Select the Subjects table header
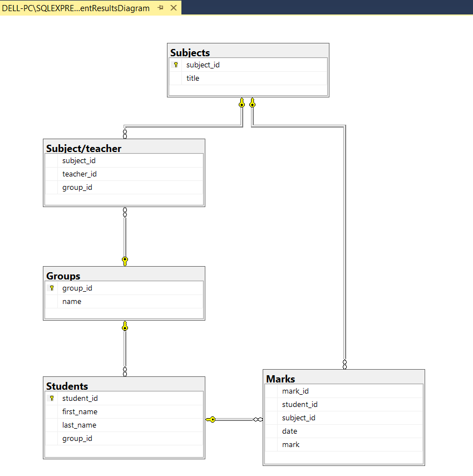 pos(247,52)
